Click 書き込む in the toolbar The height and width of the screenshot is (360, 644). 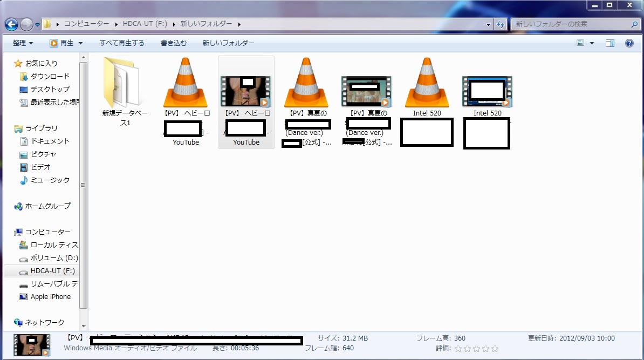173,43
